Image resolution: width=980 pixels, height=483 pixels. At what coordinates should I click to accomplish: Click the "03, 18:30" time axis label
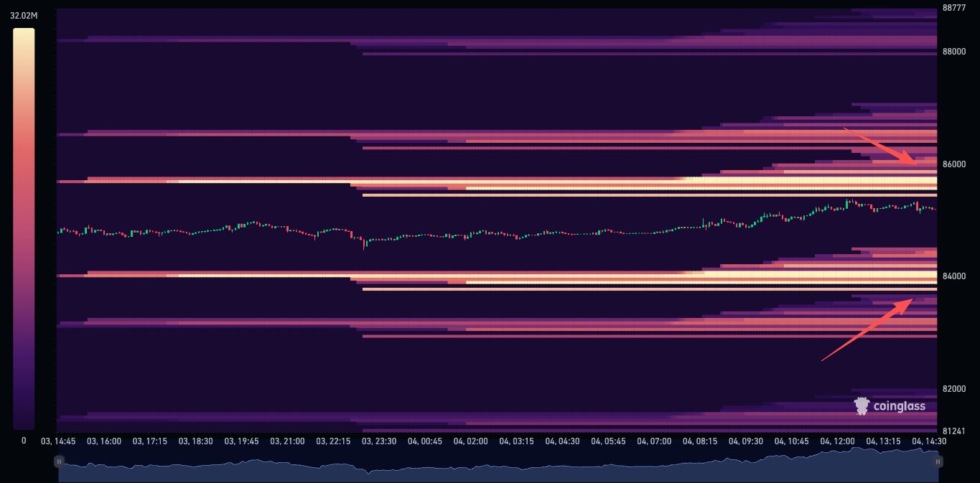tap(196, 441)
